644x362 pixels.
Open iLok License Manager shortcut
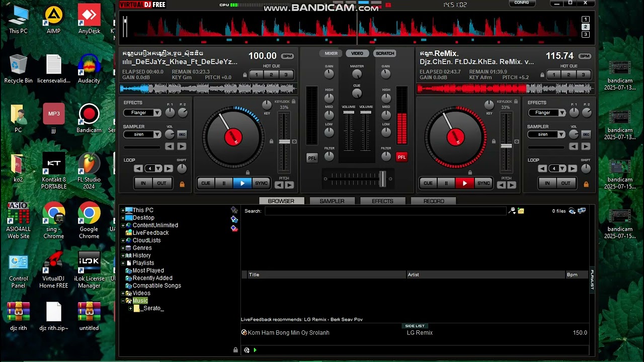89,270
